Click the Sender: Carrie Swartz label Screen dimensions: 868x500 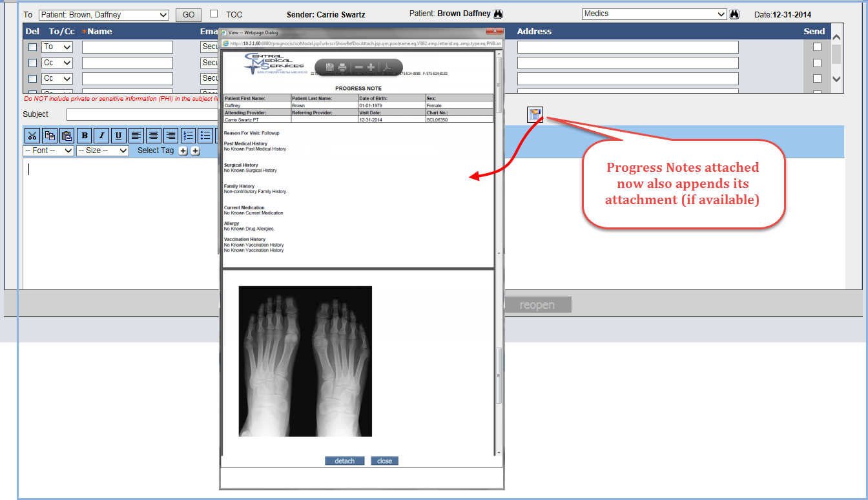[326, 15]
